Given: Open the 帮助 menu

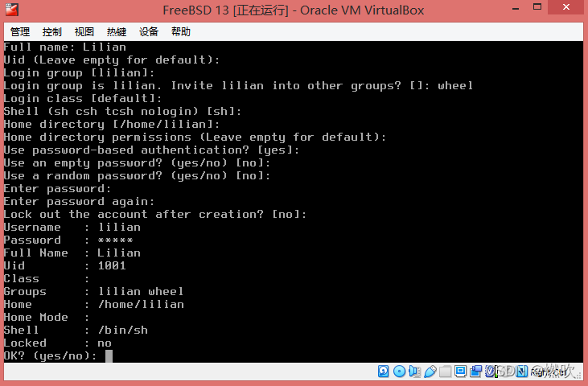Looking at the screenshot, I should point(181,32).
